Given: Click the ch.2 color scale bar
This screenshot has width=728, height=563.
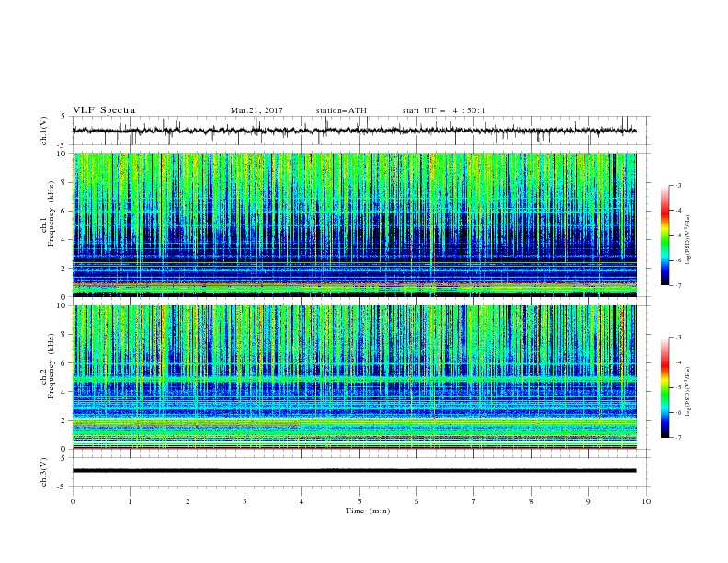Looking at the screenshot, I should coord(665,387).
